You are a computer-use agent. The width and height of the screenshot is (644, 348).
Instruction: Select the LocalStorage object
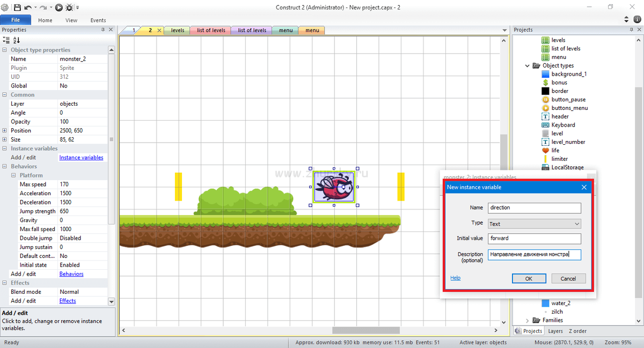[562, 167]
